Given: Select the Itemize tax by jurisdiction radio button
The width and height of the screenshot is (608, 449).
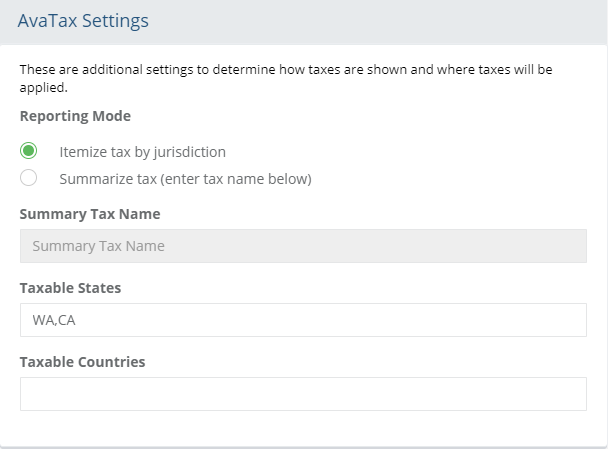Looking at the screenshot, I should [x=29, y=152].
